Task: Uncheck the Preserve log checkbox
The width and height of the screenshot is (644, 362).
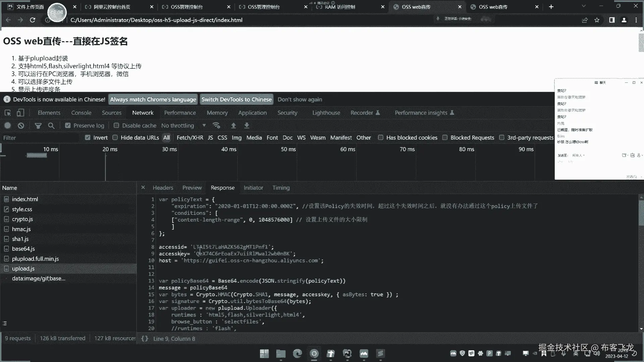Action: click(x=68, y=125)
